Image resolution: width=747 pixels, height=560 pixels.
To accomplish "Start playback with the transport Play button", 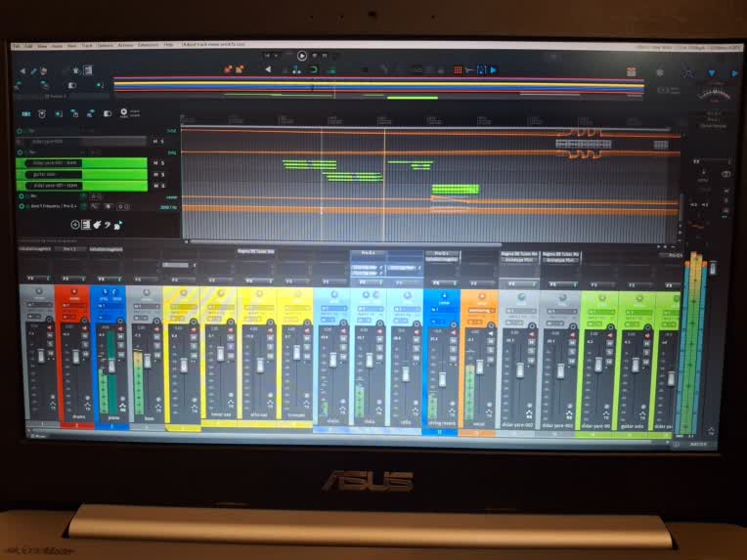I will coord(302,56).
